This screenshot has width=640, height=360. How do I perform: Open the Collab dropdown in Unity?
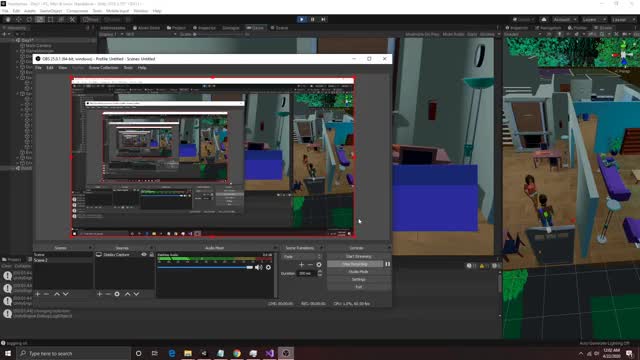click(524, 20)
